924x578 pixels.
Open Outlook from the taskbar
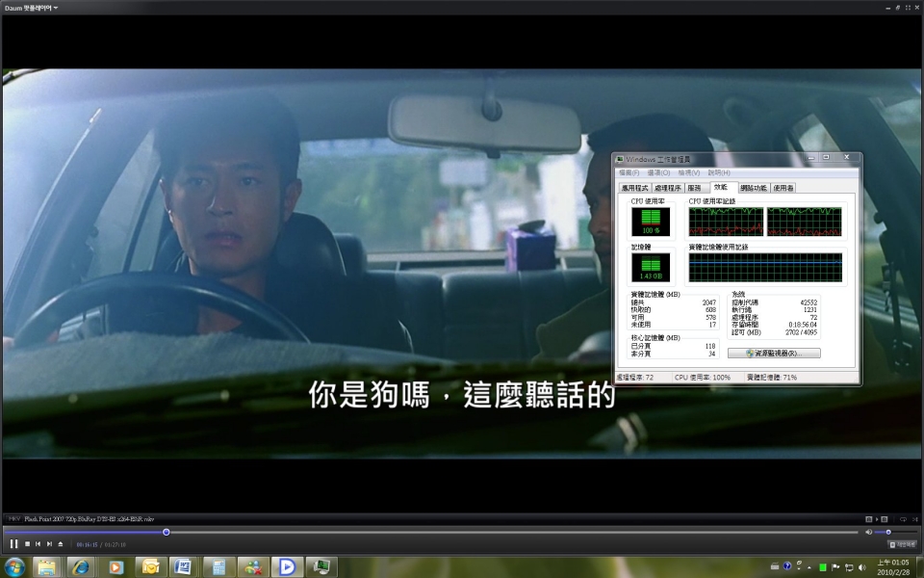150,567
